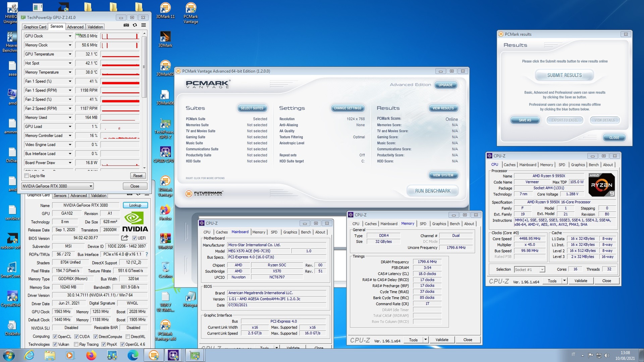Switch to Graphics Card tab in GPU-Z sensors window
The image size is (644, 362).
pos(35,27)
